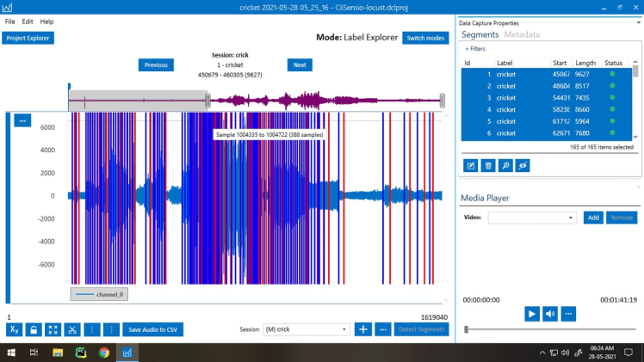This screenshot has width=644, height=362.
Task: Delete segments using trash icon
Action: click(x=487, y=165)
